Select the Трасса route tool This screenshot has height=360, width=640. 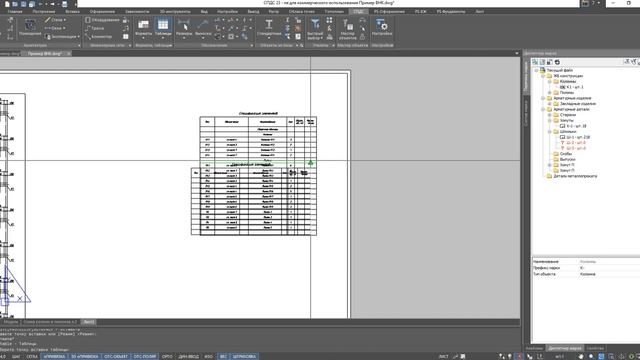click(95, 28)
